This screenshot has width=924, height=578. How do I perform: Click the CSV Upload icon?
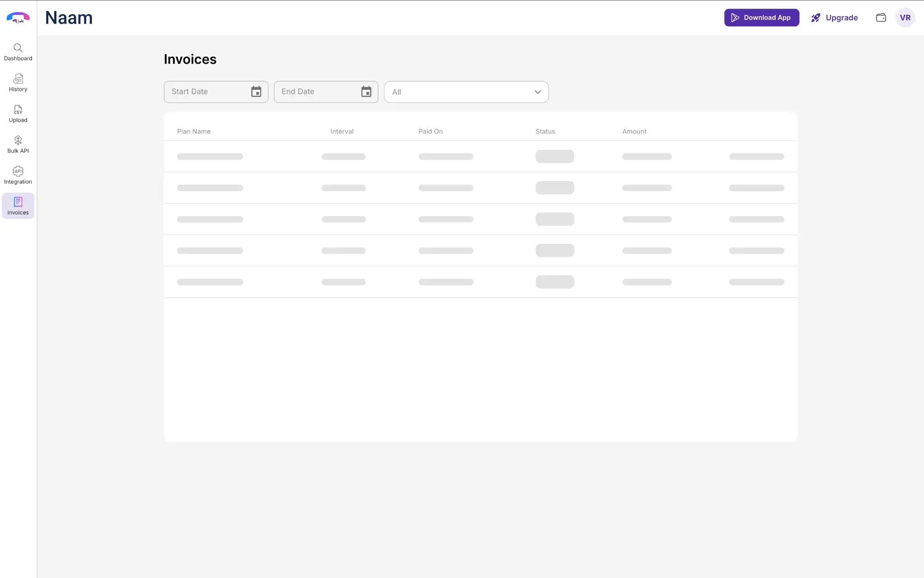point(18,110)
